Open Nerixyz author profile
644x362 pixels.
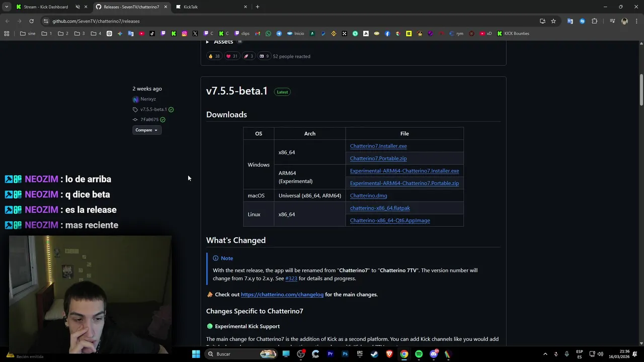click(148, 99)
